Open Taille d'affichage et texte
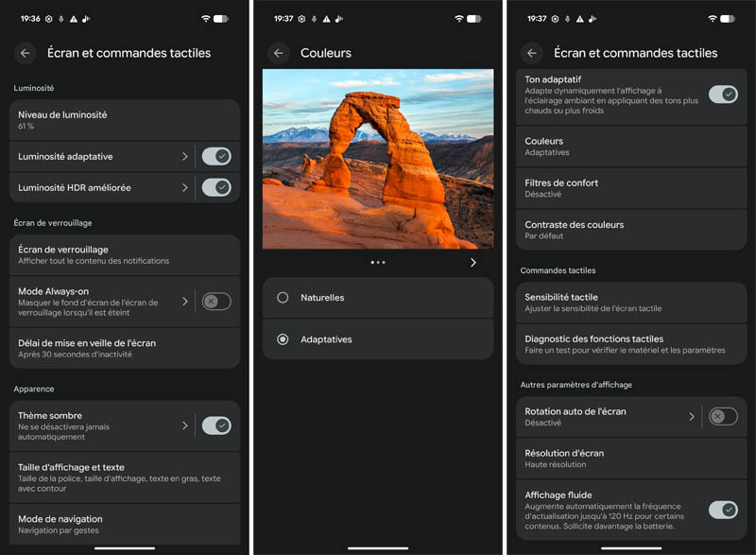The height and width of the screenshot is (555, 756). click(125, 477)
